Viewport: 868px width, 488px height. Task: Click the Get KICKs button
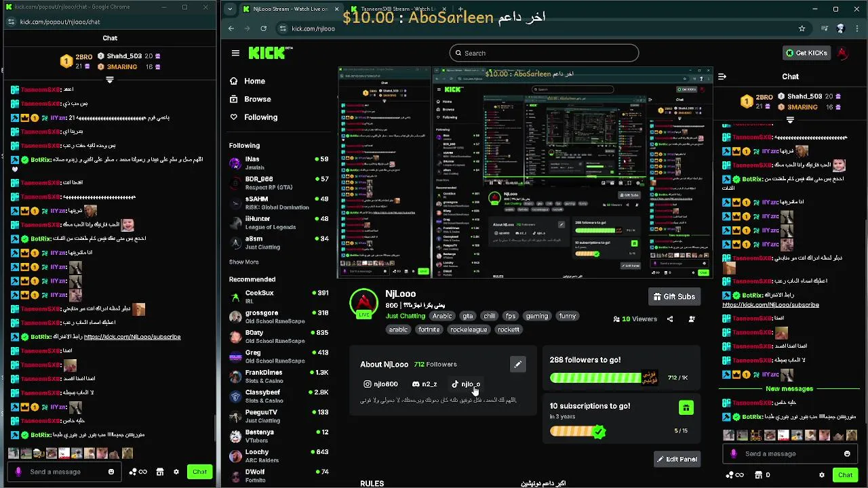coord(806,53)
